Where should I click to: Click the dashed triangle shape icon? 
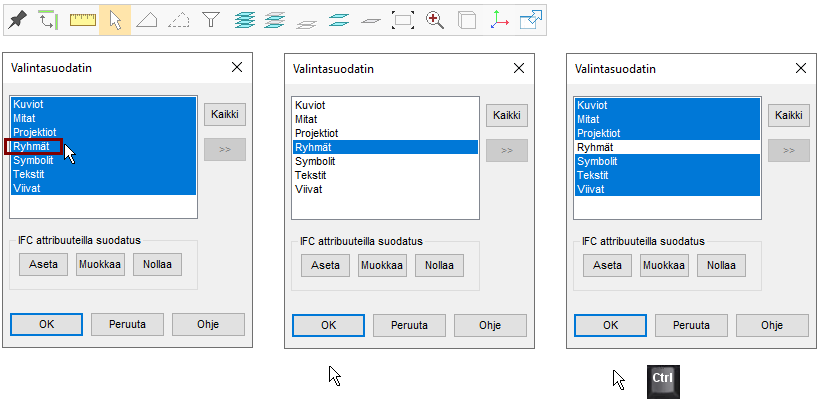[x=179, y=19]
